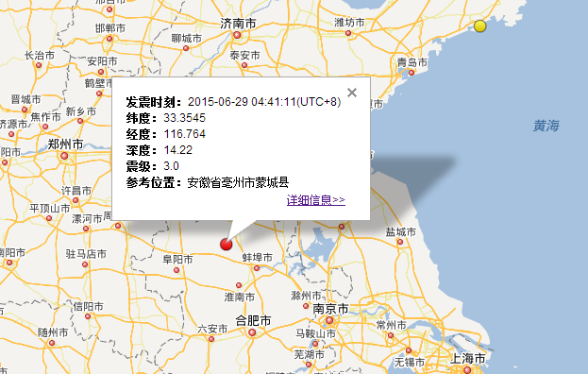This screenshot has width=588, height=374.
Task: Click the location text 安徽省亳州市蒙城县
Action: coord(238,182)
